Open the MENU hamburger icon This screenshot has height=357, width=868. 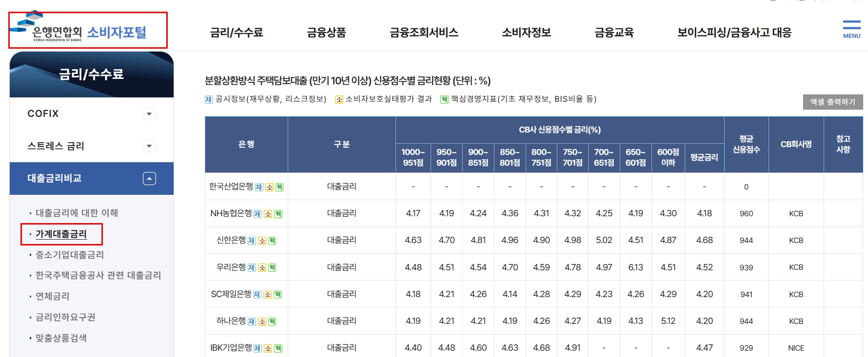point(851,29)
